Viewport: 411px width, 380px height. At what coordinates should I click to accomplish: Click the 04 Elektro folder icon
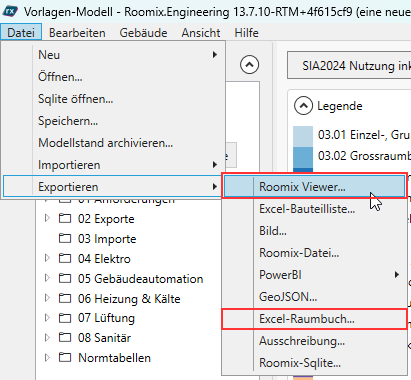point(65,258)
